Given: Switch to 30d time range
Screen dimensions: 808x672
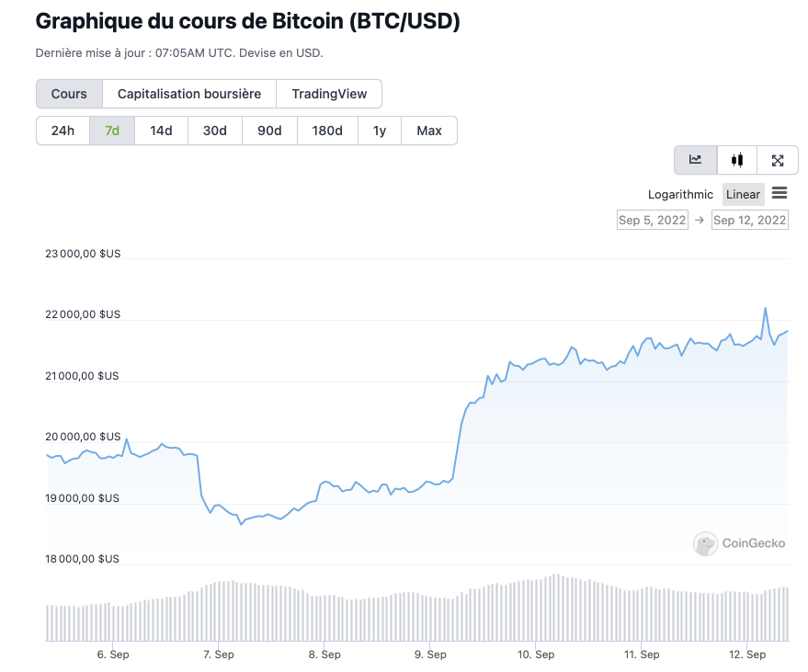Looking at the screenshot, I should [x=215, y=131].
